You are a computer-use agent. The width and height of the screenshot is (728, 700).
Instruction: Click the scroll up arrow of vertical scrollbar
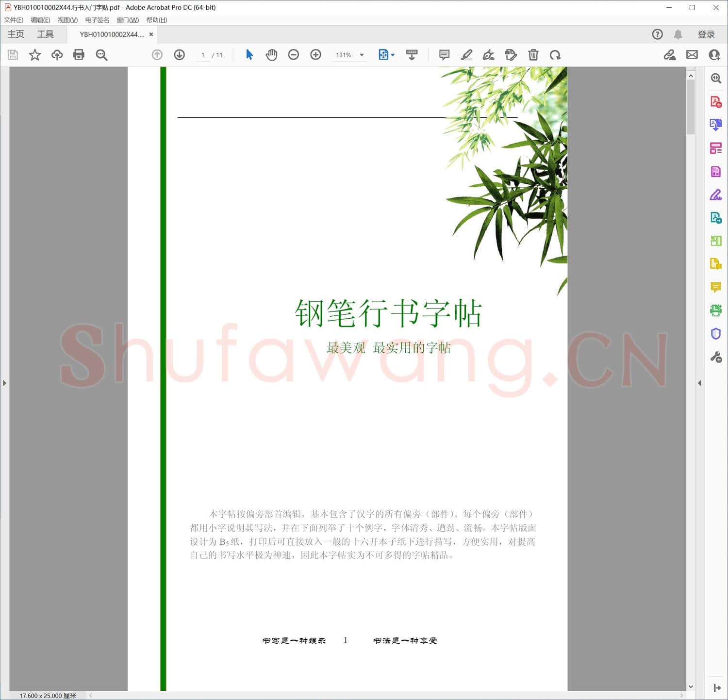pos(691,75)
